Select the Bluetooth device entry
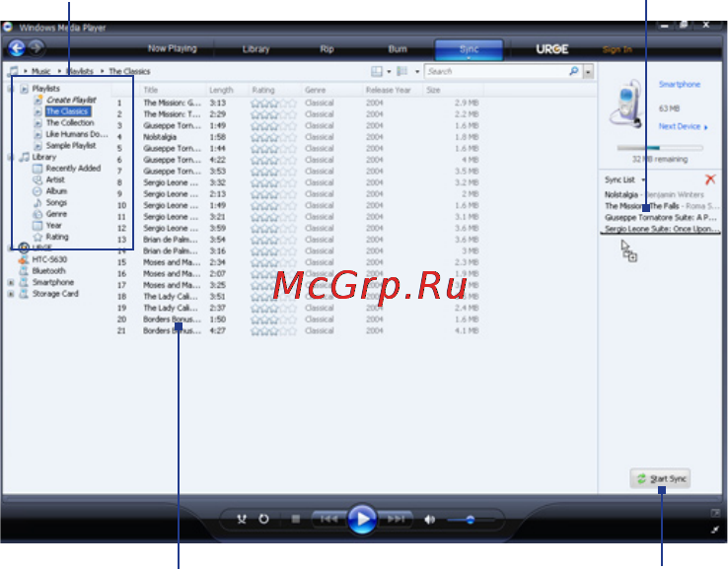 click(x=48, y=270)
